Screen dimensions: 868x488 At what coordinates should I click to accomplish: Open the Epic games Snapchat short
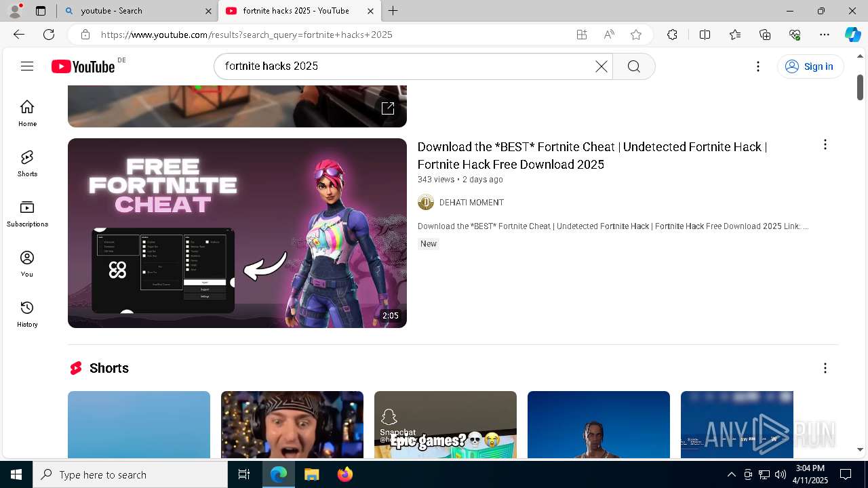tap(446, 424)
